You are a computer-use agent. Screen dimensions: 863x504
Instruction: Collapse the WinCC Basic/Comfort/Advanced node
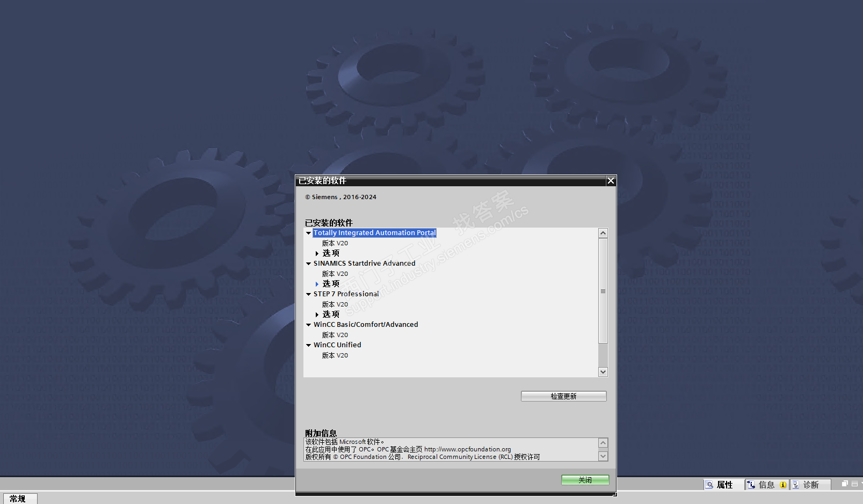tap(308, 325)
